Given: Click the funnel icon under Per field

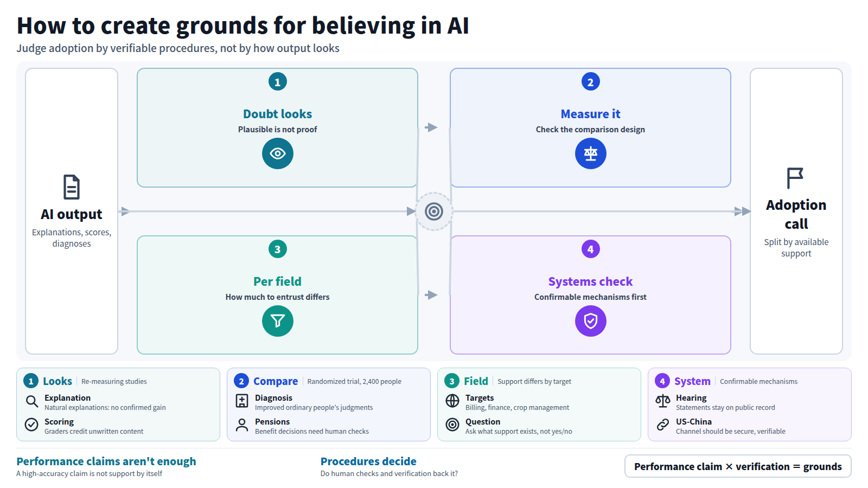Looking at the screenshot, I should tap(278, 321).
